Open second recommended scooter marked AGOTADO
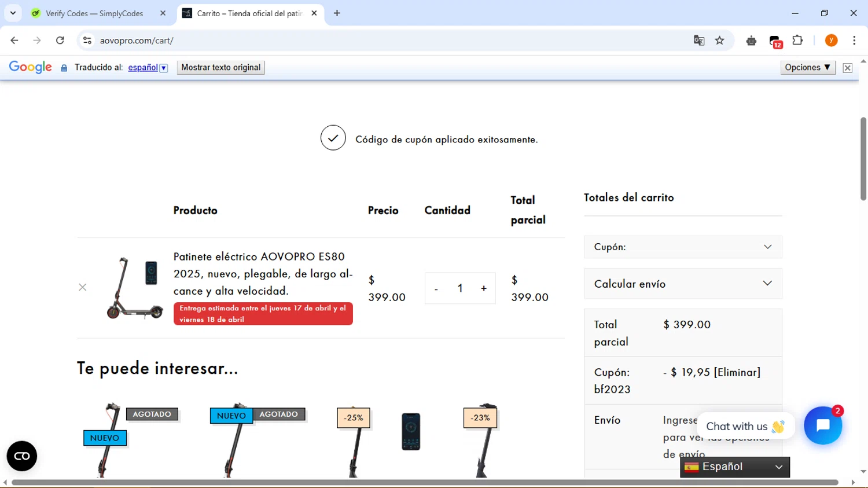 [x=236, y=440]
